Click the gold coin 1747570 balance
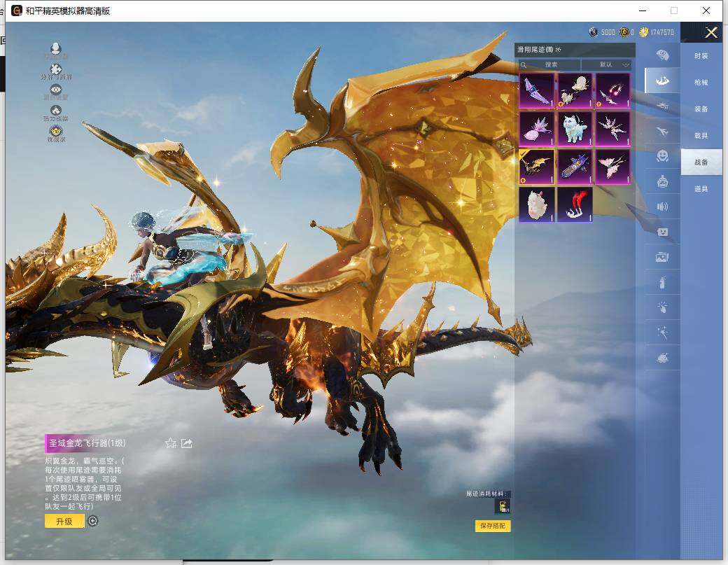The image size is (728, 565). [657, 32]
